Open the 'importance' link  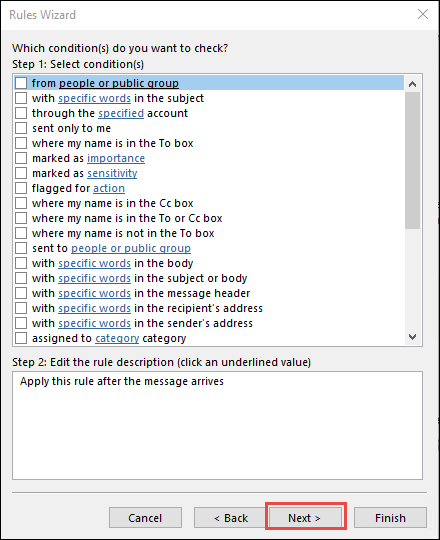[x=116, y=158]
